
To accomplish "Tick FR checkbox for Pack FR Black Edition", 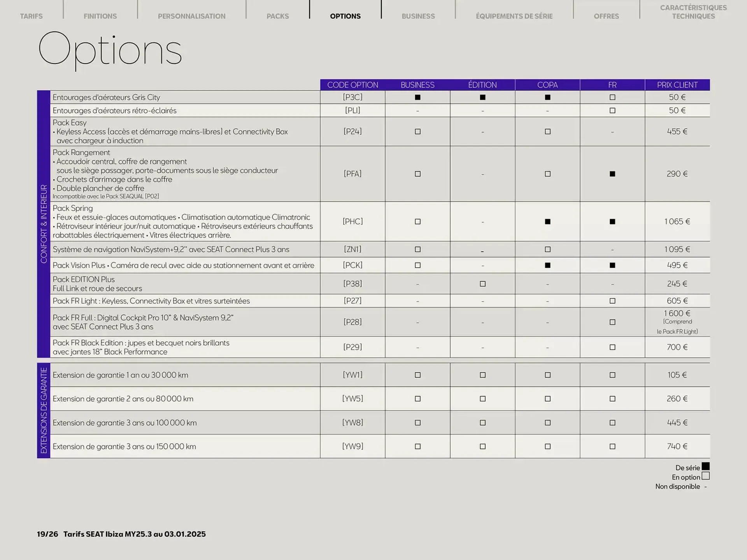I will [612, 347].
